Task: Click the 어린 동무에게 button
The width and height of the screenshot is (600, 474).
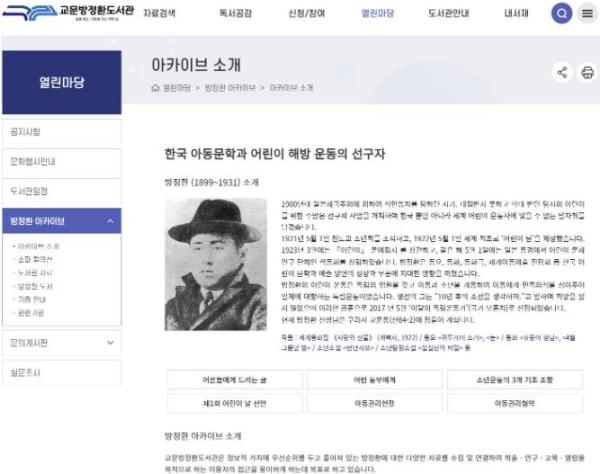Action: click(x=374, y=380)
